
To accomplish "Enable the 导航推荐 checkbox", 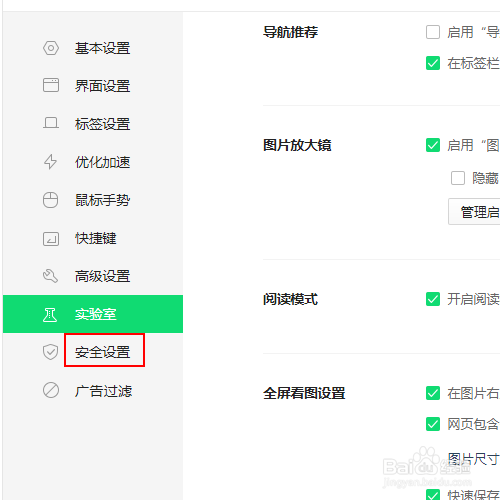I will point(433,32).
